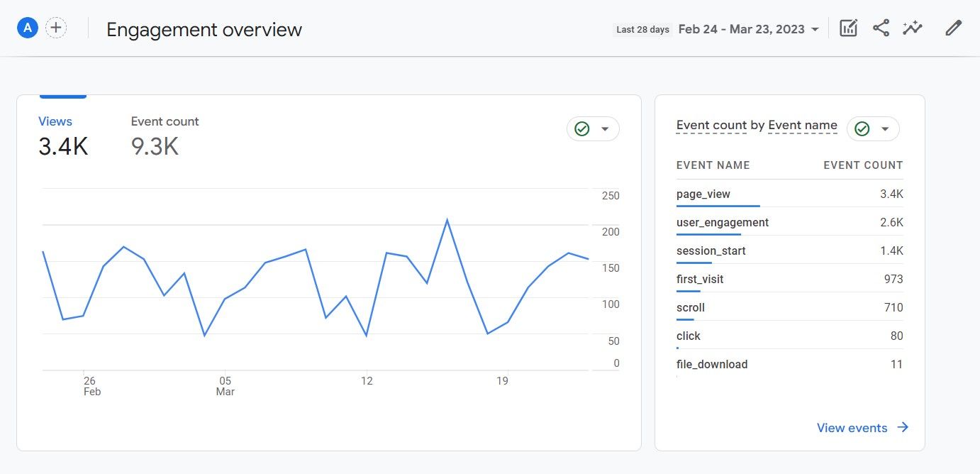Click the arrow icon next to View events
This screenshot has width=980, height=474.
coord(903,427)
